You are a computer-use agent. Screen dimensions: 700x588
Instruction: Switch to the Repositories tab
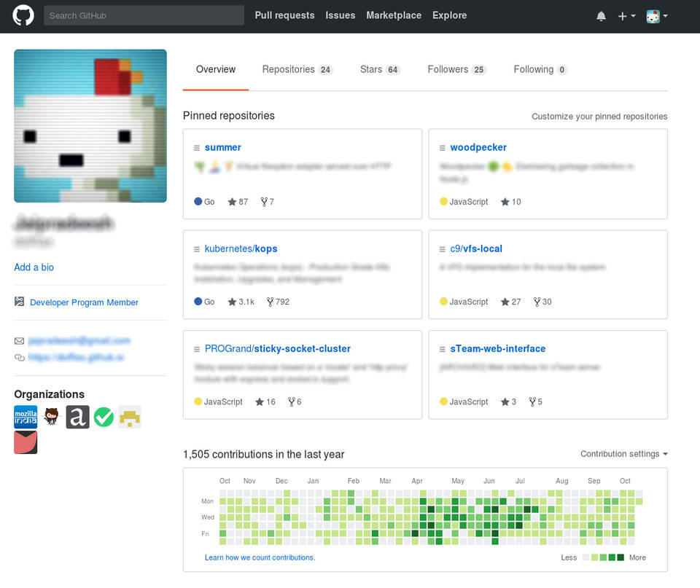[296, 70]
